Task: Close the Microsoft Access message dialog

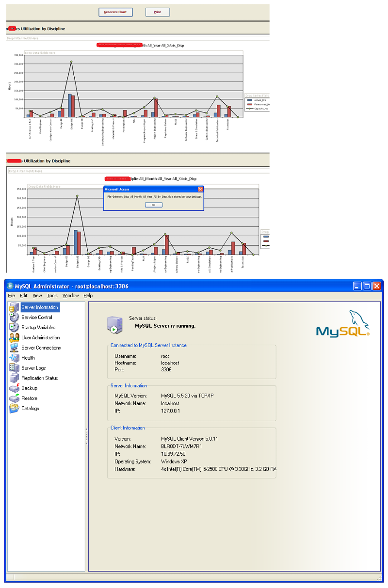Action: (x=200, y=189)
